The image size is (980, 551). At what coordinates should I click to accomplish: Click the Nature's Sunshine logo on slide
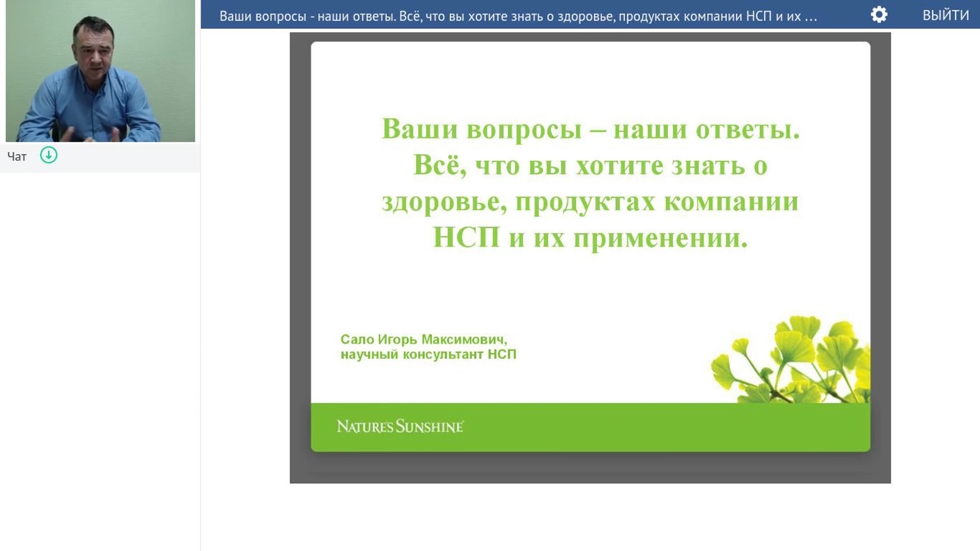click(400, 426)
